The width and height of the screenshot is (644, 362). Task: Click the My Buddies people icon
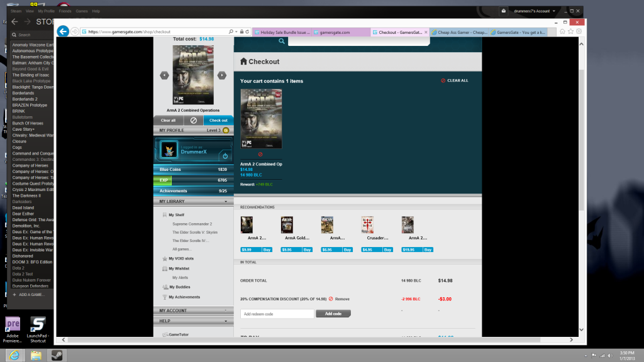pos(165,287)
